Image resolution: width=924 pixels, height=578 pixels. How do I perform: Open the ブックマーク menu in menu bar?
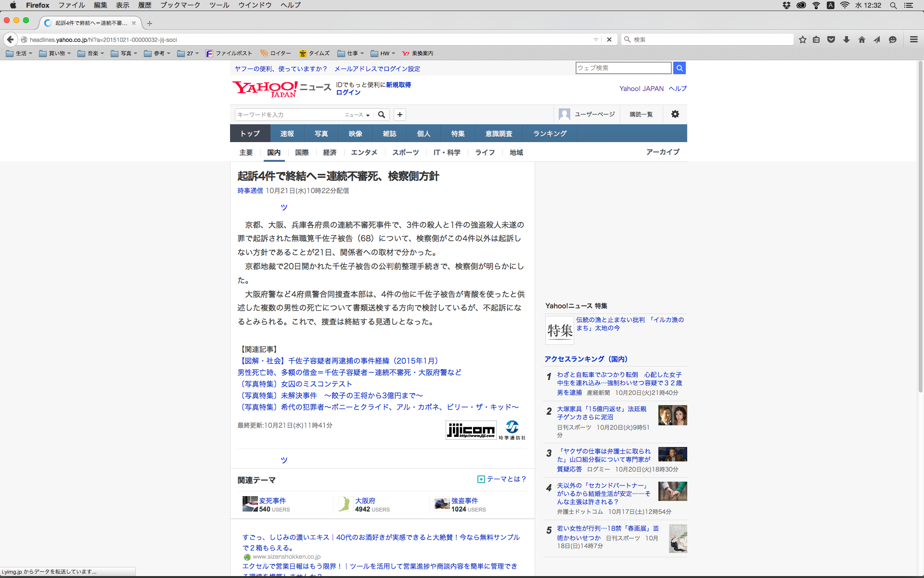point(180,5)
